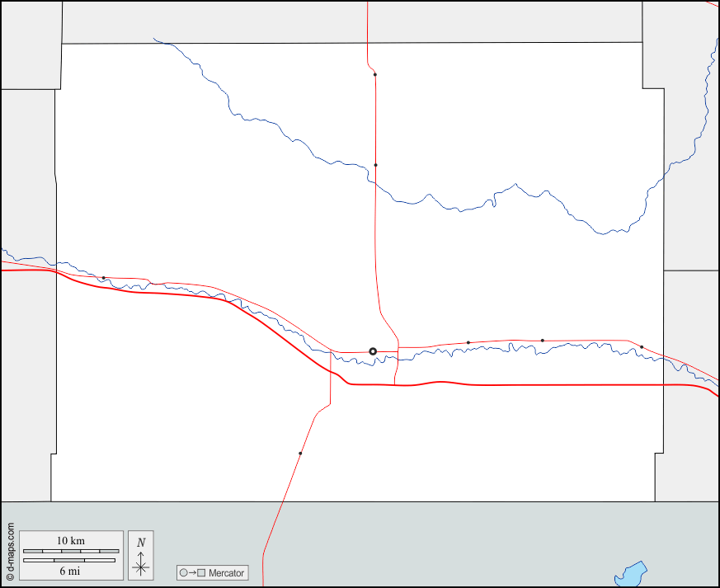
Task: Click the kilometer scale bar
Action: (70, 550)
